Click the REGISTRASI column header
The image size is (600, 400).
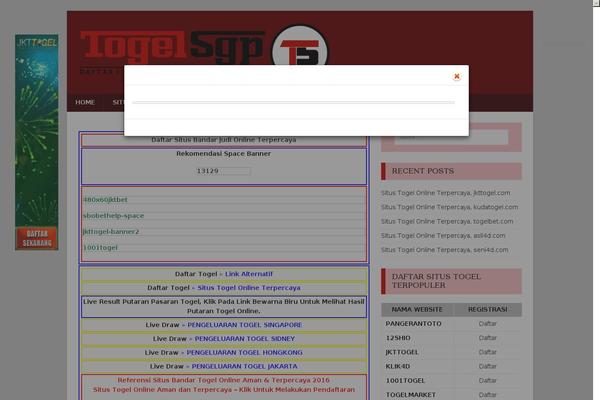click(x=488, y=310)
